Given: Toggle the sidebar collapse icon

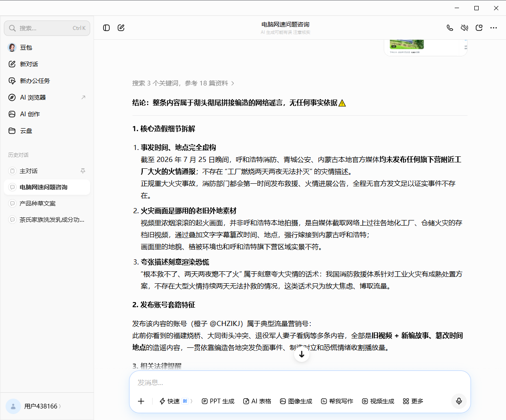Looking at the screenshot, I should [106, 28].
